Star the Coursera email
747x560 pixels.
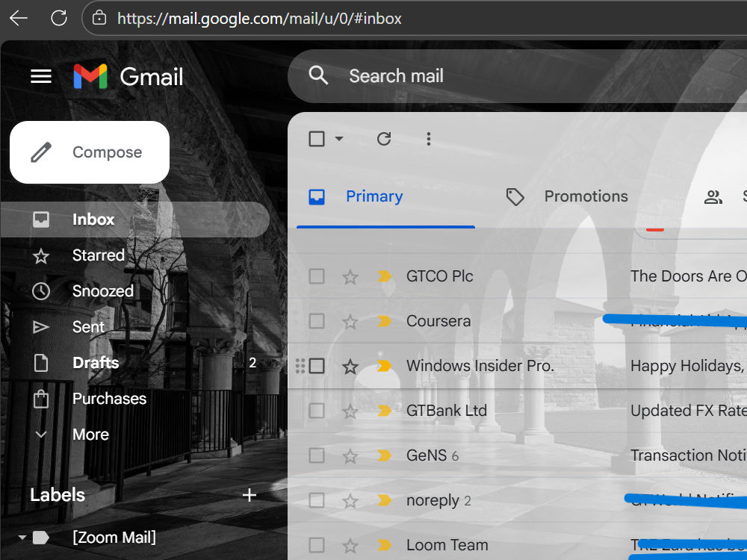click(x=350, y=321)
